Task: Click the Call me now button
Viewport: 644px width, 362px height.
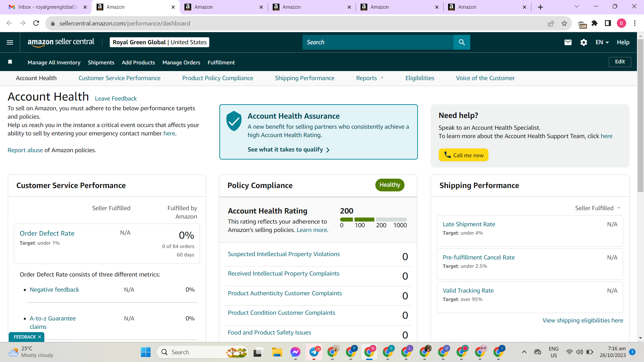Action: tap(463, 155)
